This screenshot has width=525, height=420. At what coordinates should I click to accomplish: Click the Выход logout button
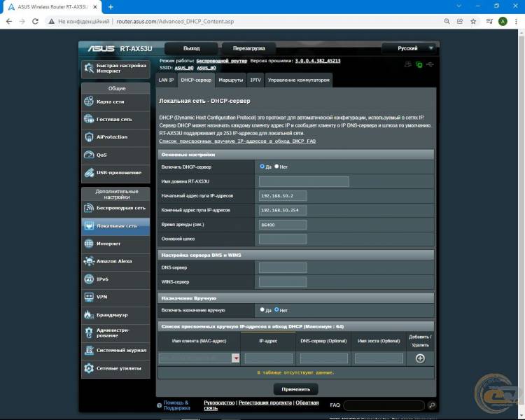tap(191, 48)
